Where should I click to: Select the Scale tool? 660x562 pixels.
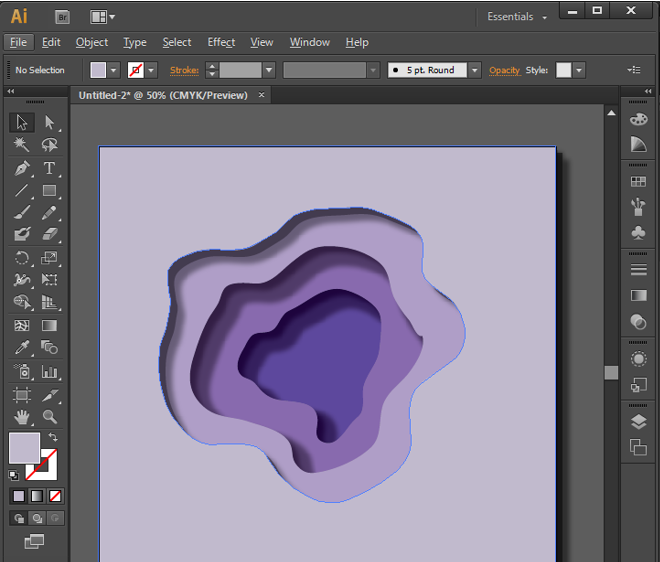(x=50, y=258)
